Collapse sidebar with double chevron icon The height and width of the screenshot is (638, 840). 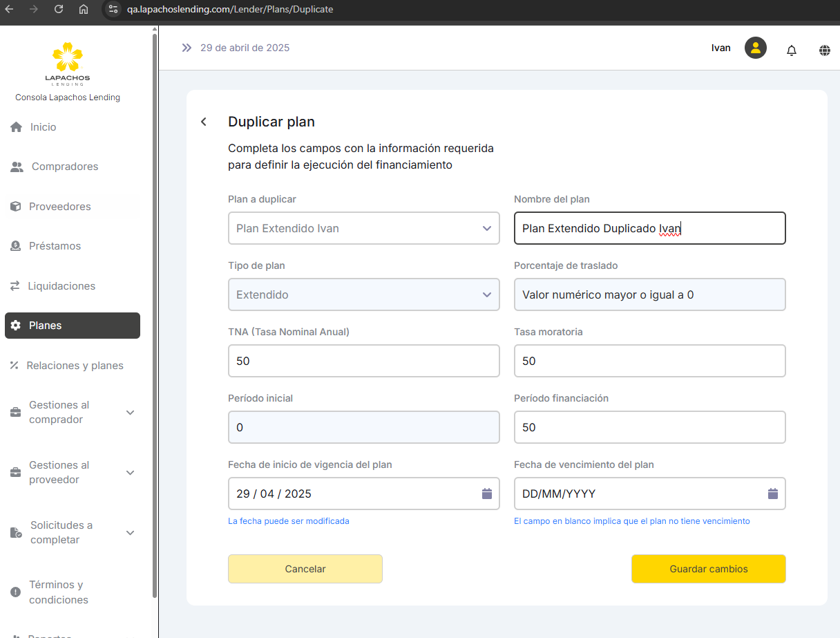coord(187,48)
